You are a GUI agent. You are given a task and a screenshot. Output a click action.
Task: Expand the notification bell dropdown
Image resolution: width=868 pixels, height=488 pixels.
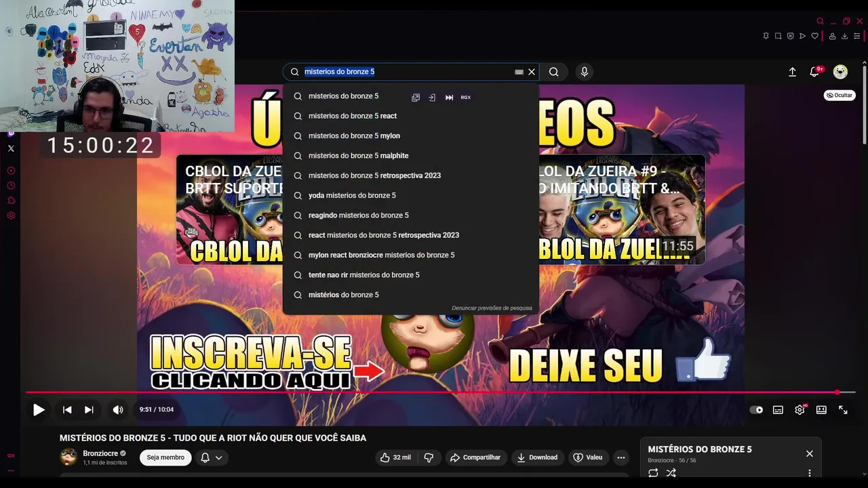[x=212, y=457]
